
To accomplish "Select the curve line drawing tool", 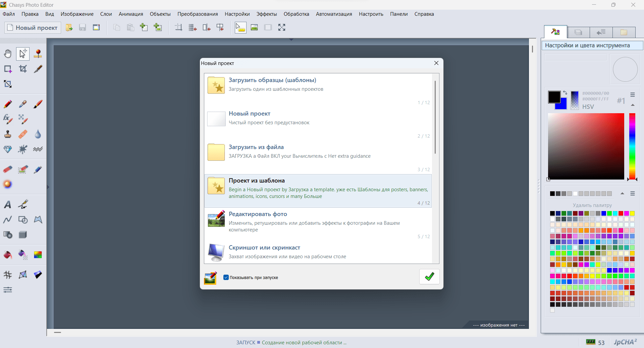I will [8, 220].
